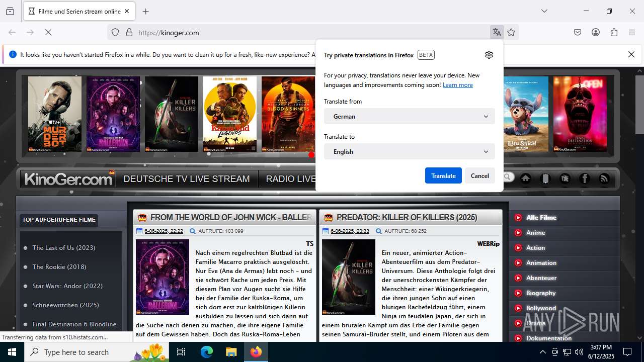The image size is (644, 362).
Task: Show hidden system tray icons
Action: click(542, 352)
